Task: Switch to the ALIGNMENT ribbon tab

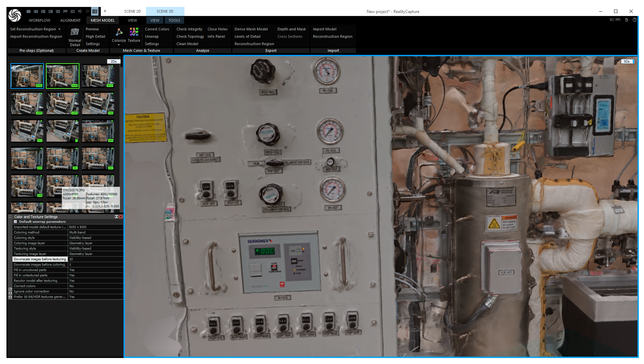Action: pyautogui.click(x=70, y=20)
